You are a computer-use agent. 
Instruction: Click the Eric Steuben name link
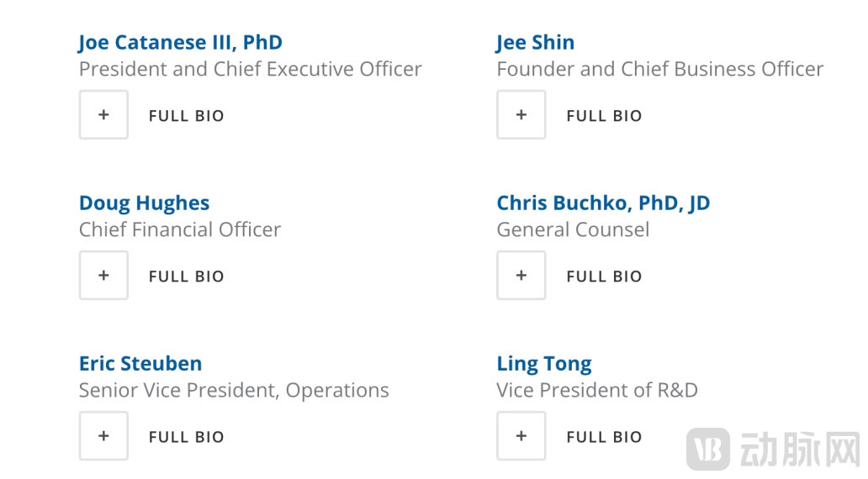[140, 364]
